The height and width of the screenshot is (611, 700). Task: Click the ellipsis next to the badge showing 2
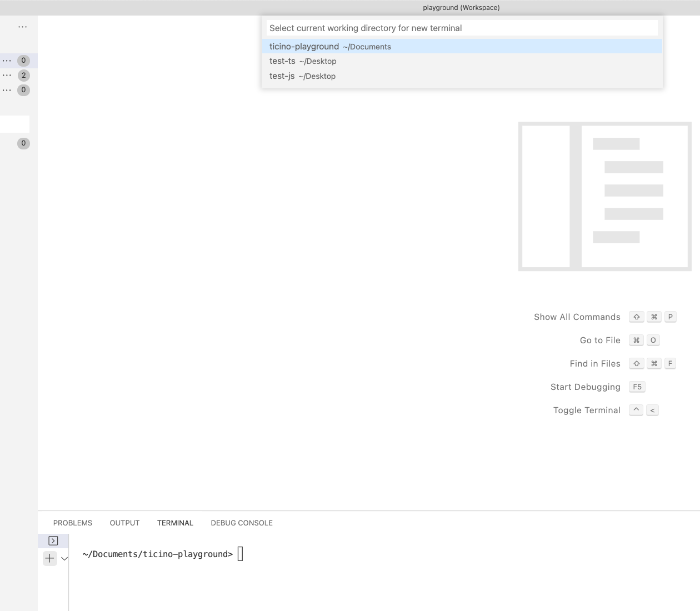coord(7,74)
